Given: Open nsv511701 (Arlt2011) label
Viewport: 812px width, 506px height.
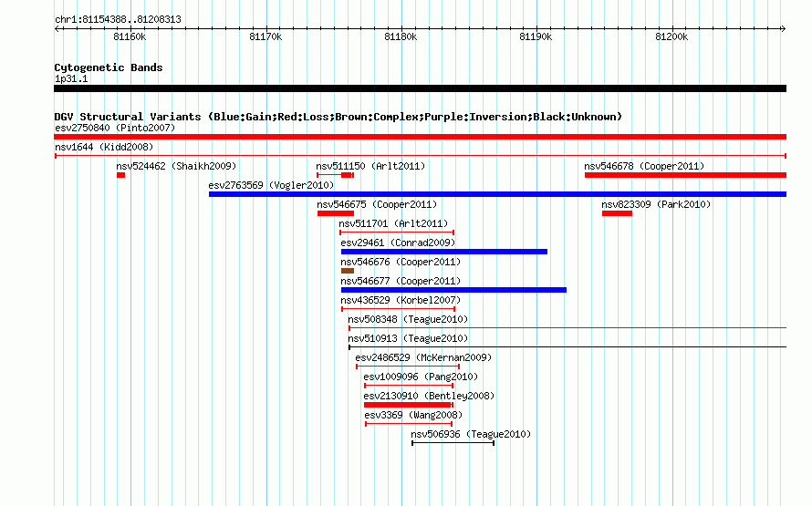Looking at the screenshot, I should point(393,223).
